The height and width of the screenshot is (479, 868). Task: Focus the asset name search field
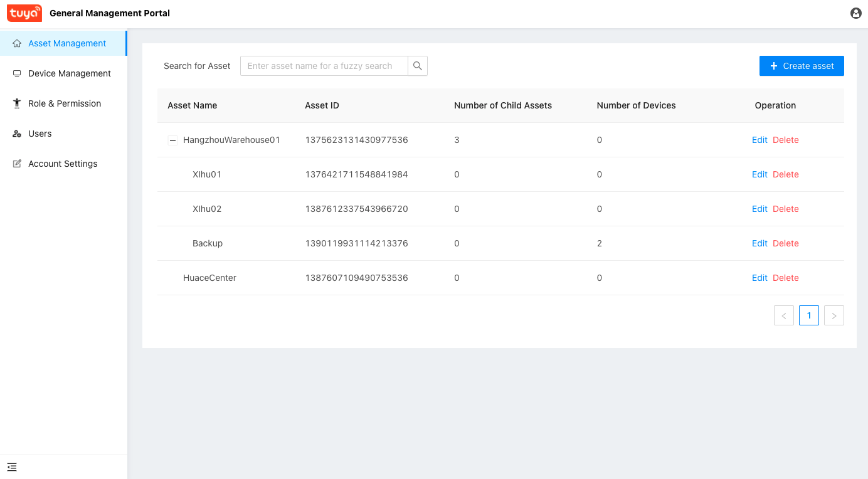324,66
